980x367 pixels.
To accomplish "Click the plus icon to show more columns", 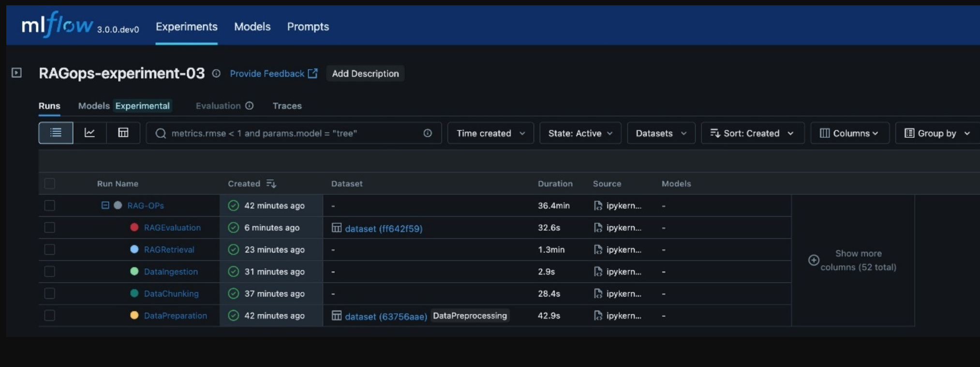I will pos(814,260).
